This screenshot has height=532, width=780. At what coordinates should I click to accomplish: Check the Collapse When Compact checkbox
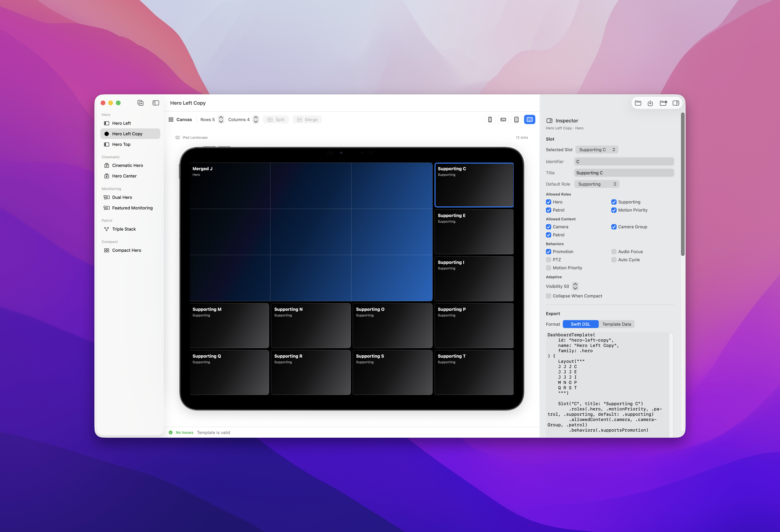coord(548,296)
